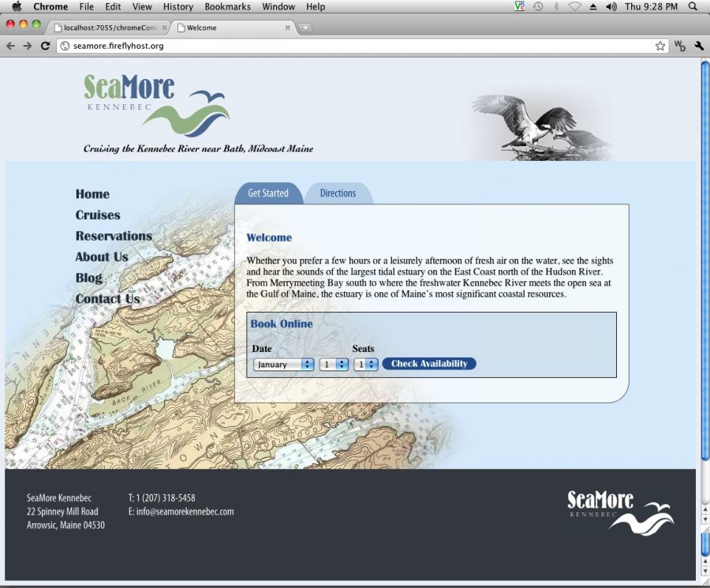Switch to the Directions tab

[338, 193]
